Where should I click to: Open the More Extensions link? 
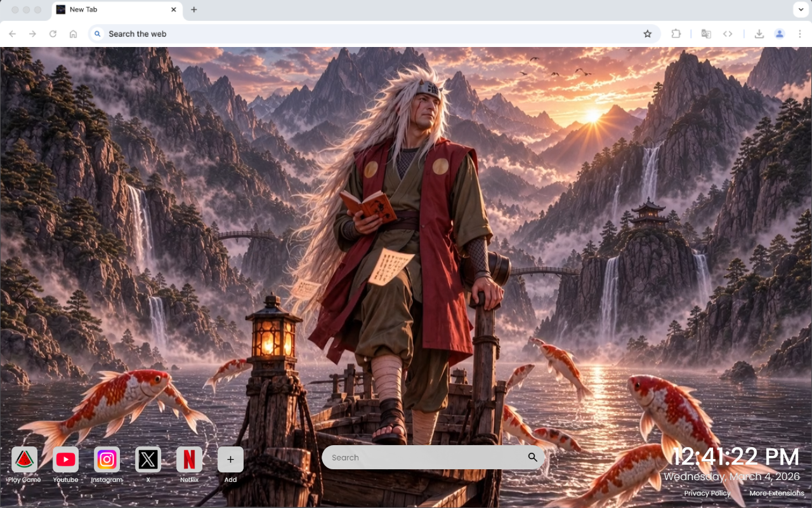point(776,493)
